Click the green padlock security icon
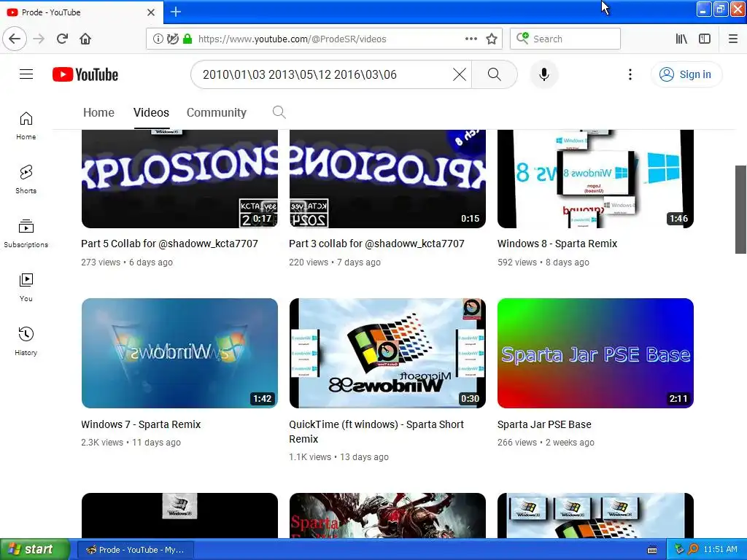The height and width of the screenshot is (560, 747). [x=187, y=39]
